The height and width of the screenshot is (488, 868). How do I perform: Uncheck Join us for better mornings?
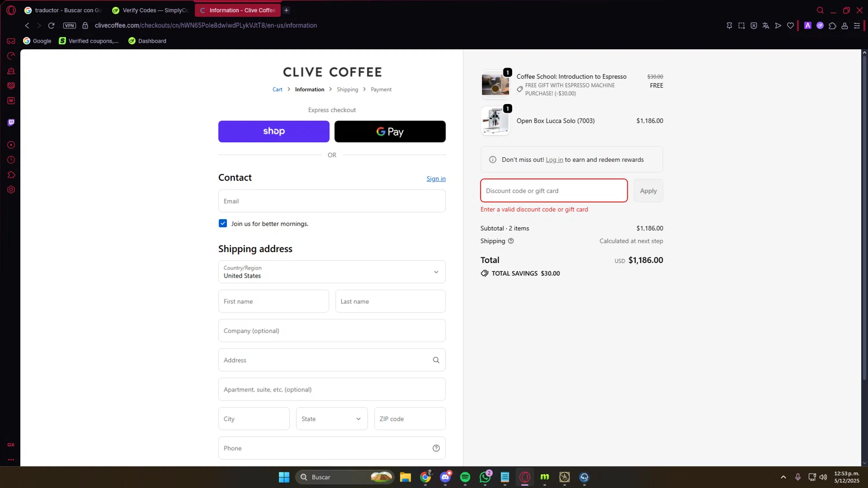(223, 223)
